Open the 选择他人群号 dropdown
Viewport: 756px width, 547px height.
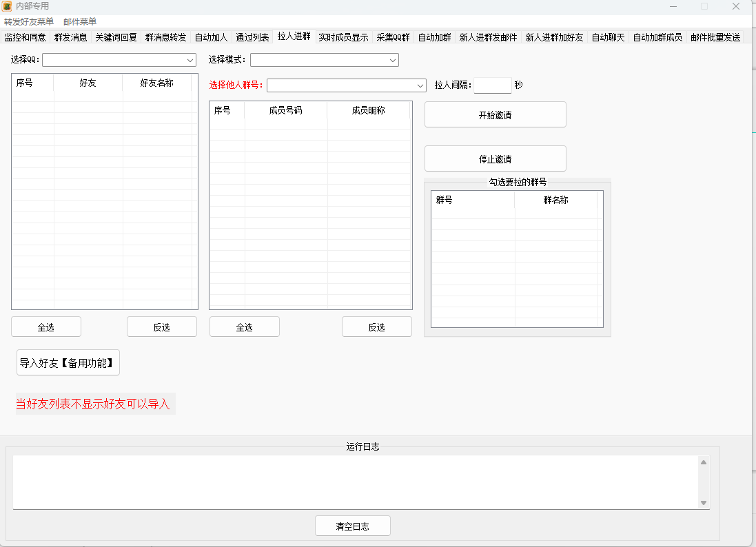(x=346, y=85)
